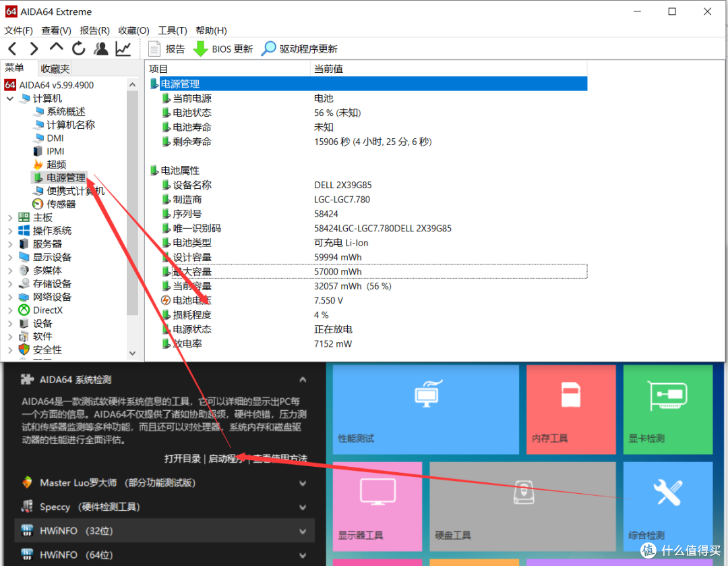Screen dimensions: 728x566
Task: Click tree scrollbar up arrow
Action: pos(132,84)
